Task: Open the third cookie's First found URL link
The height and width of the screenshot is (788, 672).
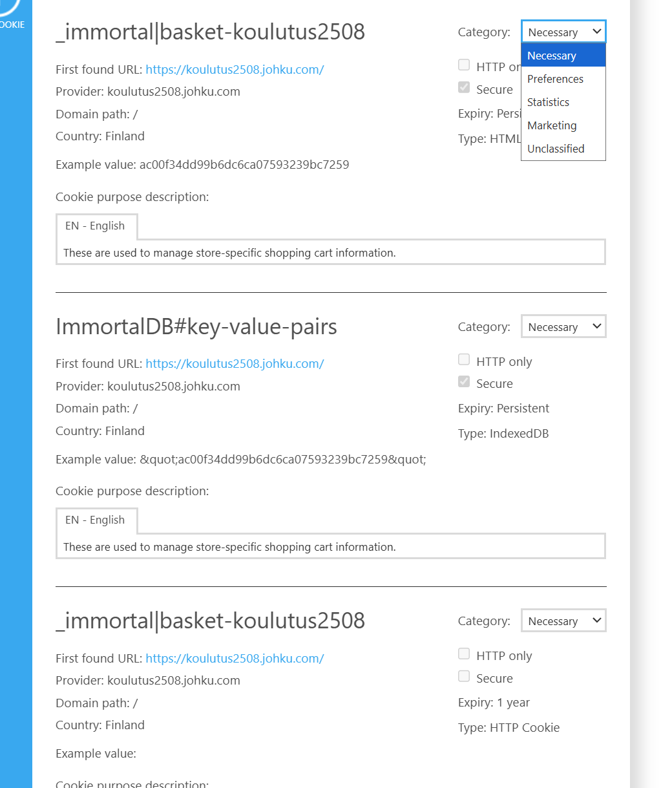Action: pyautogui.click(x=235, y=658)
